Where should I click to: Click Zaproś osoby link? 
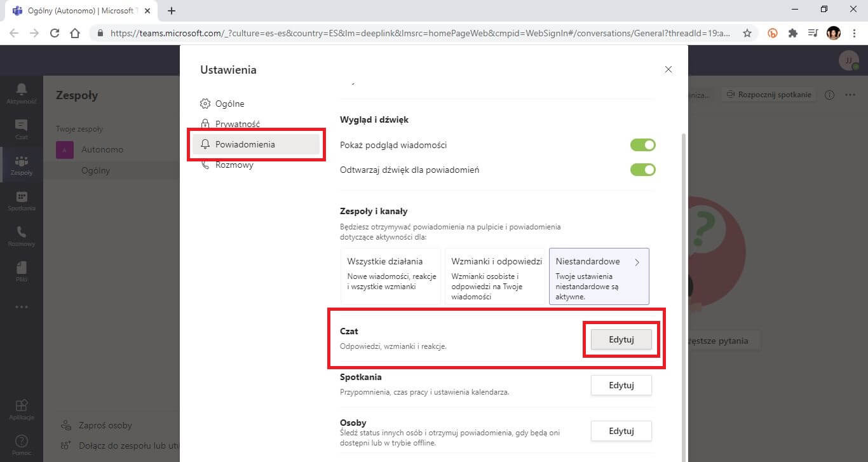(97, 425)
